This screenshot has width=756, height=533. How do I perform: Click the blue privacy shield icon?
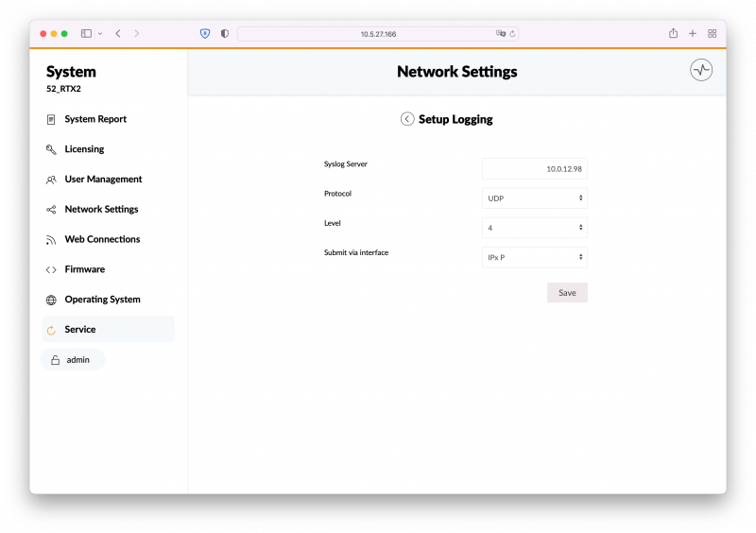click(x=205, y=34)
